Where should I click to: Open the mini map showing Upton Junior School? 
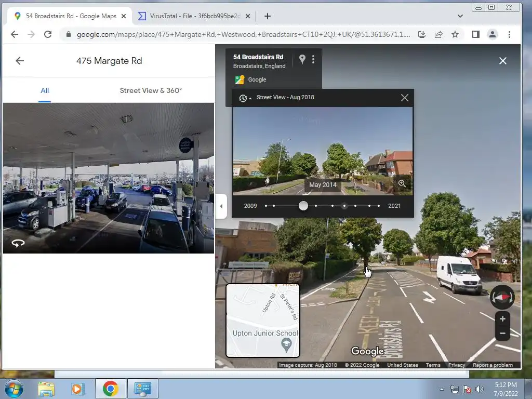click(x=263, y=321)
